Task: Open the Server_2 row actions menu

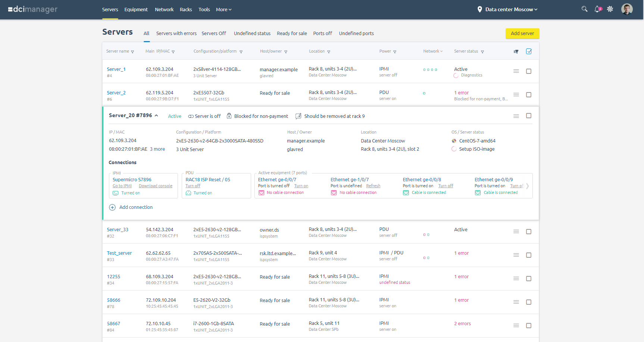Action: (x=516, y=95)
